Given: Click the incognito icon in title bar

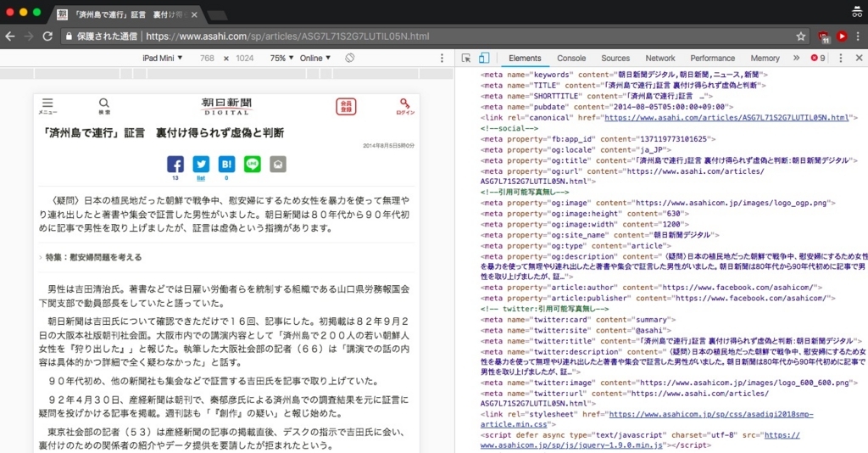Looking at the screenshot, I should [x=856, y=11].
